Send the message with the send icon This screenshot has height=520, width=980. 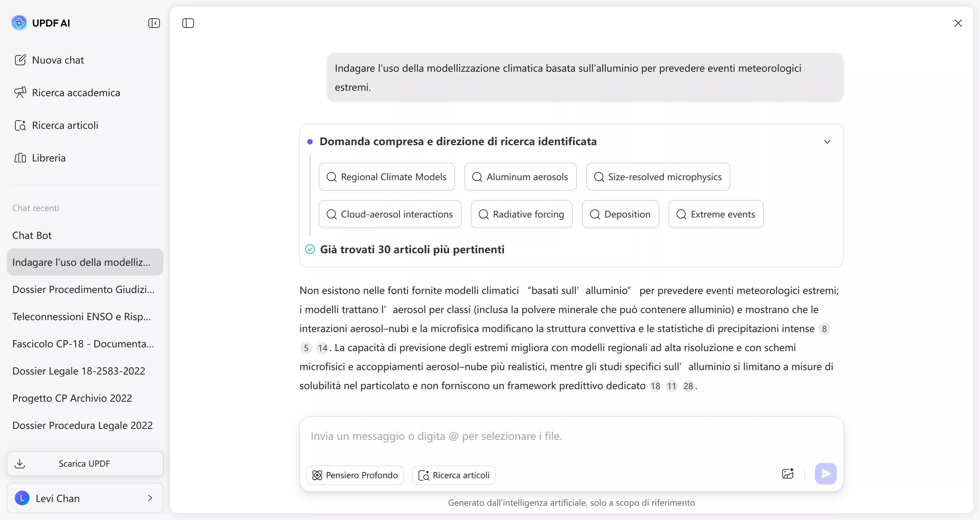coord(825,474)
